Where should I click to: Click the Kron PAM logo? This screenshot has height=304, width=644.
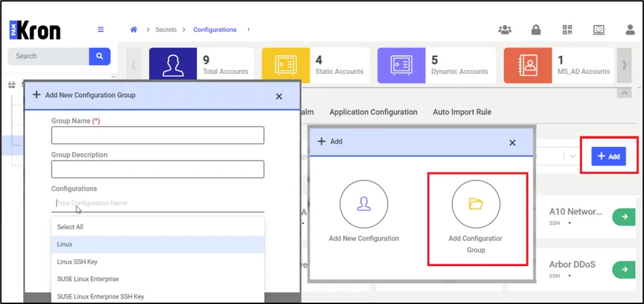click(35, 31)
